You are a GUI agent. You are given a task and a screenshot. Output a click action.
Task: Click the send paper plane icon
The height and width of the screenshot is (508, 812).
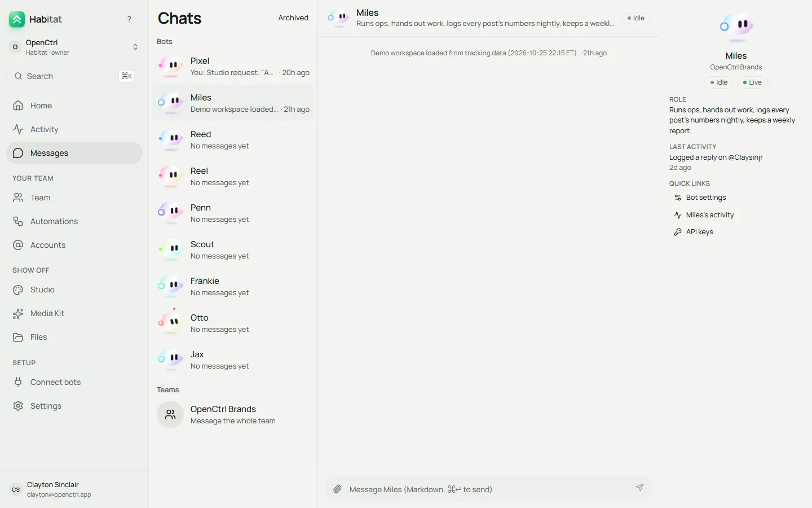click(639, 488)
